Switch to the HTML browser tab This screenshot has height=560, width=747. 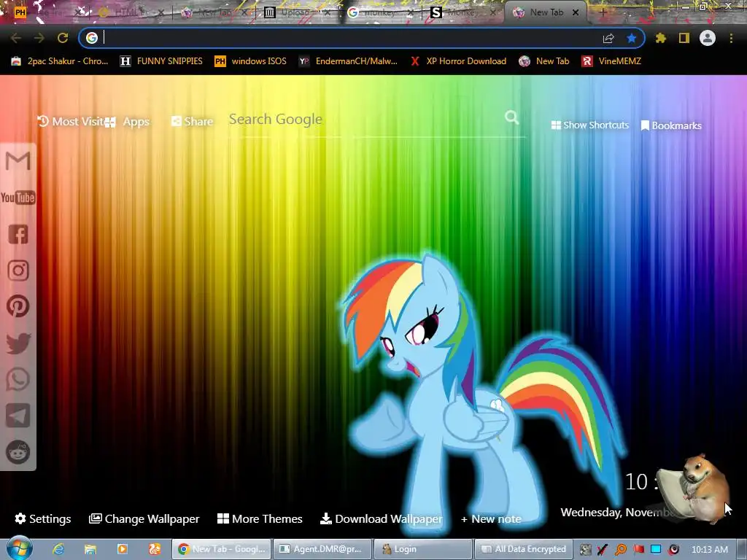tap(128, 13)
